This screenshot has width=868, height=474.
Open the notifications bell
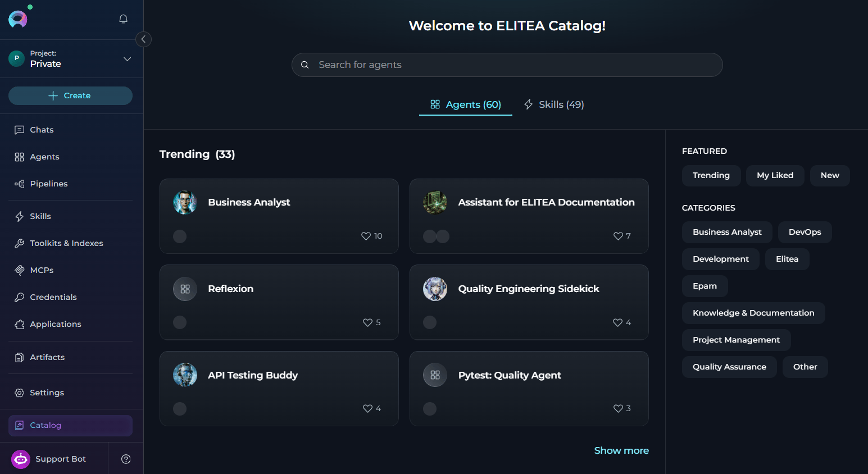coord(124,19)
